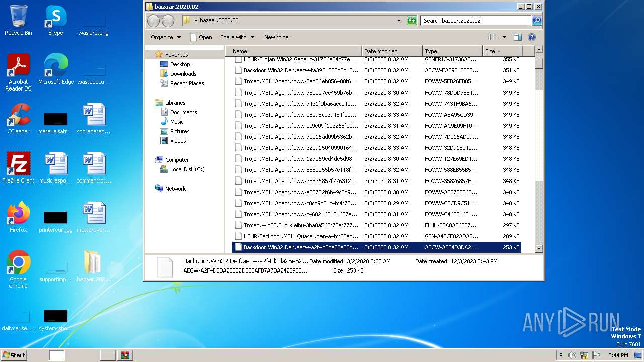The width and height of the screenshot is (644, 362).
Task: Open FileZilla Client shortcut
Action: click(18, 168)
